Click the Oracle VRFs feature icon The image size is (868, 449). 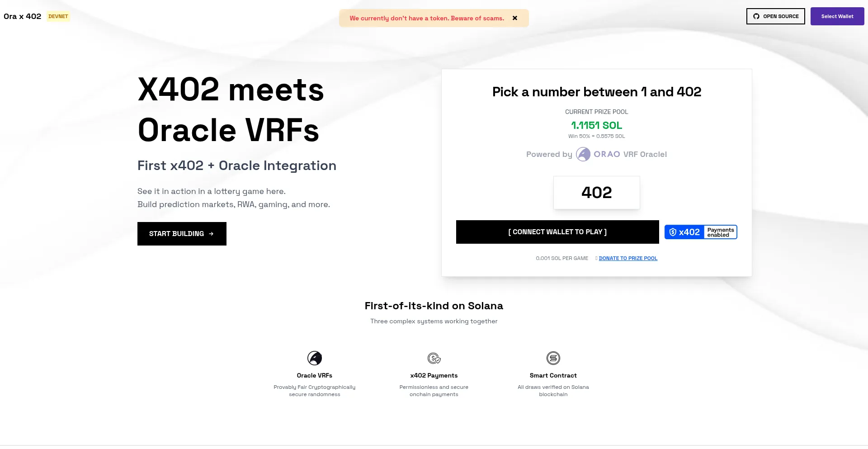pos(315,358)
